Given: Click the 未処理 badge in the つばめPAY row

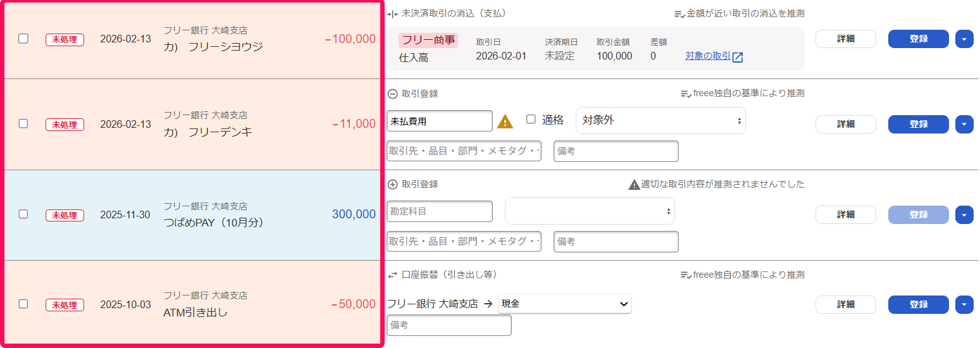Looking at the screenshot, I should coord(65,215).
